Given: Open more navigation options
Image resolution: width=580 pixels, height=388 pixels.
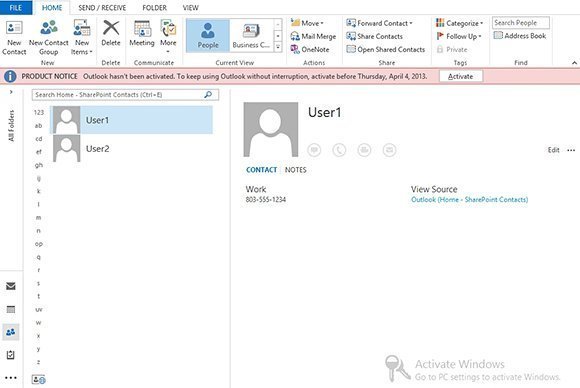Looking at the screenshot, I should point(11,378).
